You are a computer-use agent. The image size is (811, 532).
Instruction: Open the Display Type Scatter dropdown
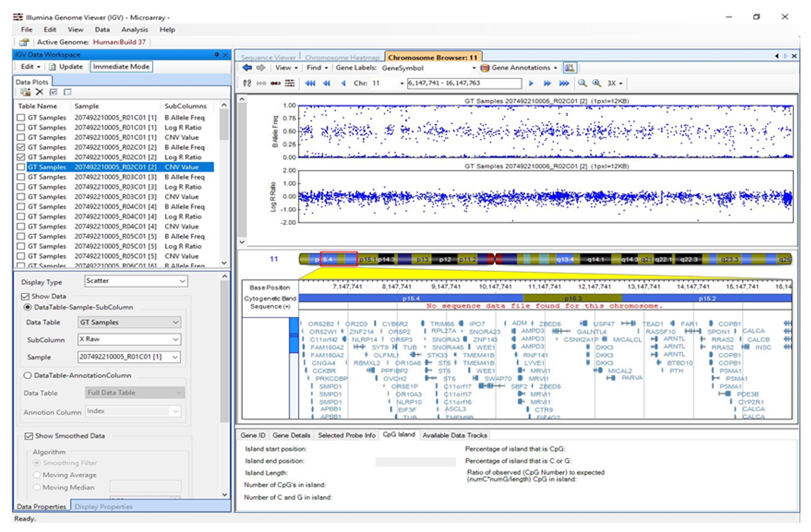tap(136, 281)
